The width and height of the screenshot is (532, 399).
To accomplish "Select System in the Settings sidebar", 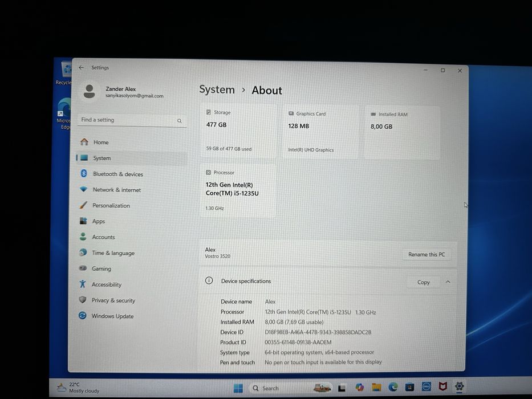I will 132,158.
